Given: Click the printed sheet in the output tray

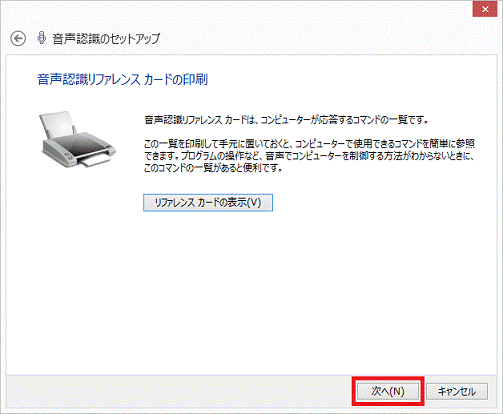Looking at the screenshot, I should tap(95, 162).
